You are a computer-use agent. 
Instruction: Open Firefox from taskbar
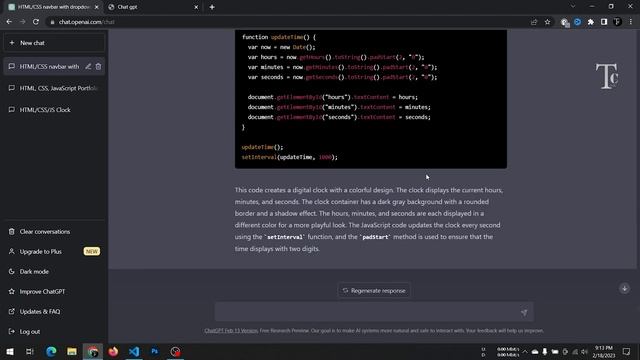(113, 351)
